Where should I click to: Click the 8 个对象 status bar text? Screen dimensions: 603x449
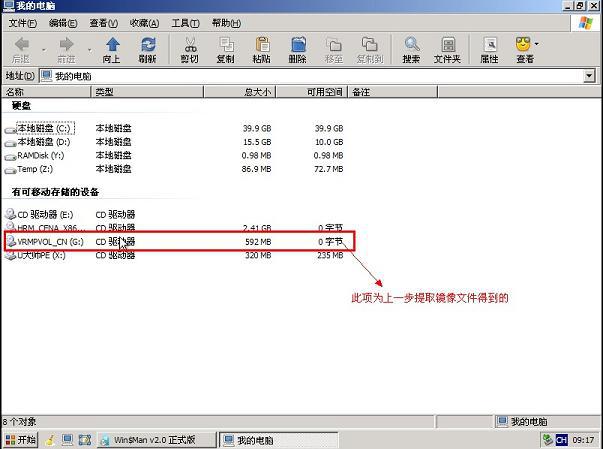[x=20, y=422]
